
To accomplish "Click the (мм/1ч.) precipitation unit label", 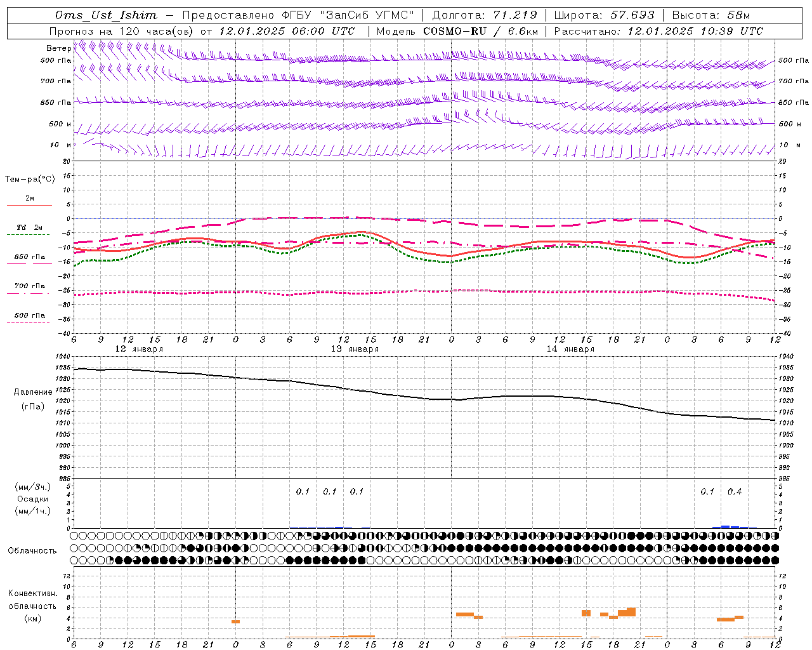I will [x=33, y=511].
